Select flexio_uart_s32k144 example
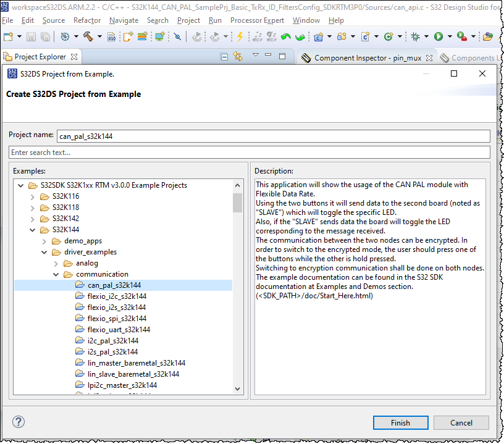The image size is (504, 444). (x=119, y=330)
